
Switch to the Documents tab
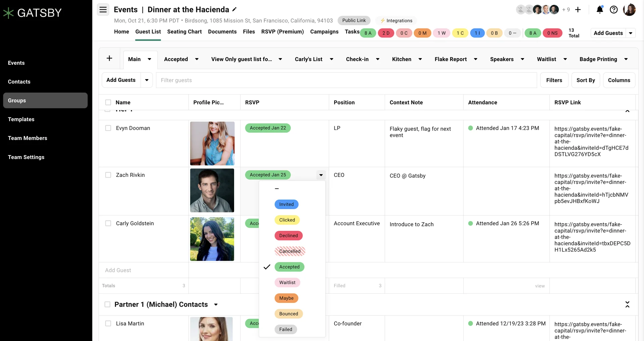coord(222,32)
